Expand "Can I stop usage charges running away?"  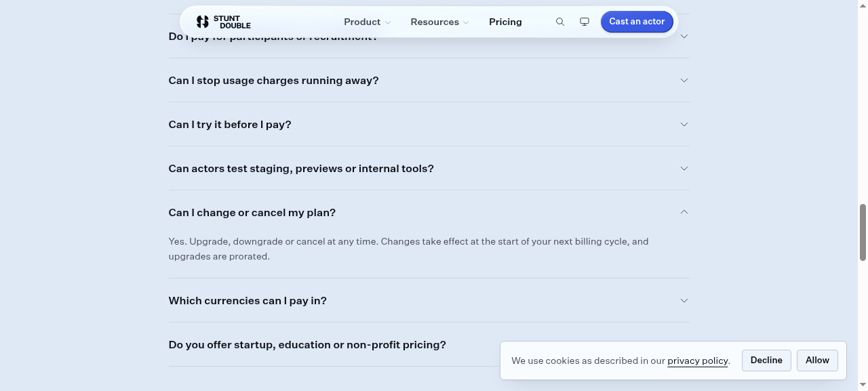coord(429,80)
